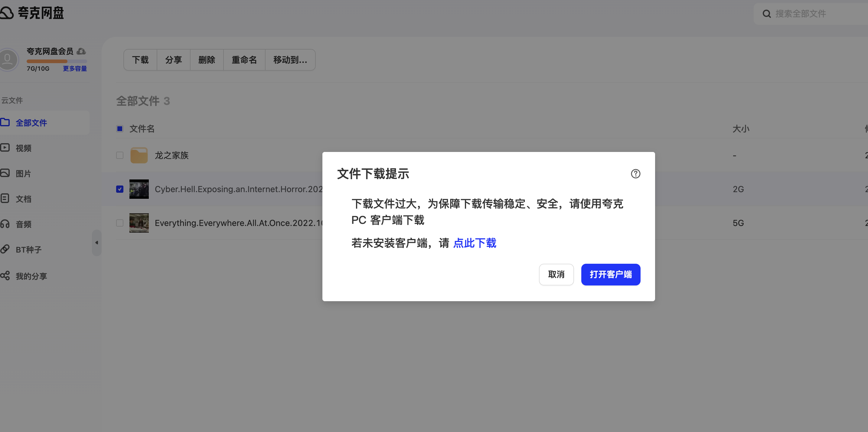
Task: Click the Cyber.Hell video thumbnail
Action: 139,189
